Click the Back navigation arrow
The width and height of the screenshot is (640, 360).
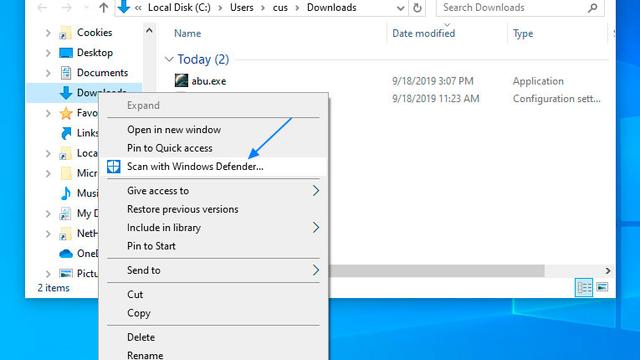coord(42,7)
